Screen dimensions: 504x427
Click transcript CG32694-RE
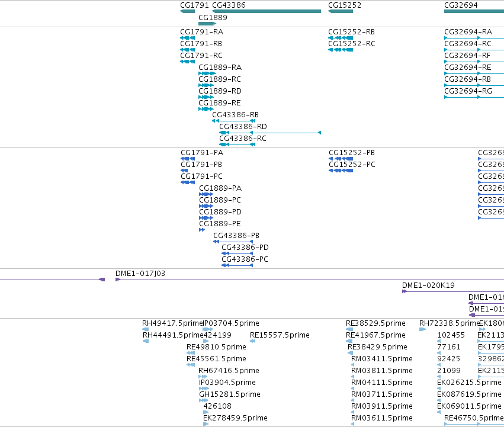tap(468, 68)
